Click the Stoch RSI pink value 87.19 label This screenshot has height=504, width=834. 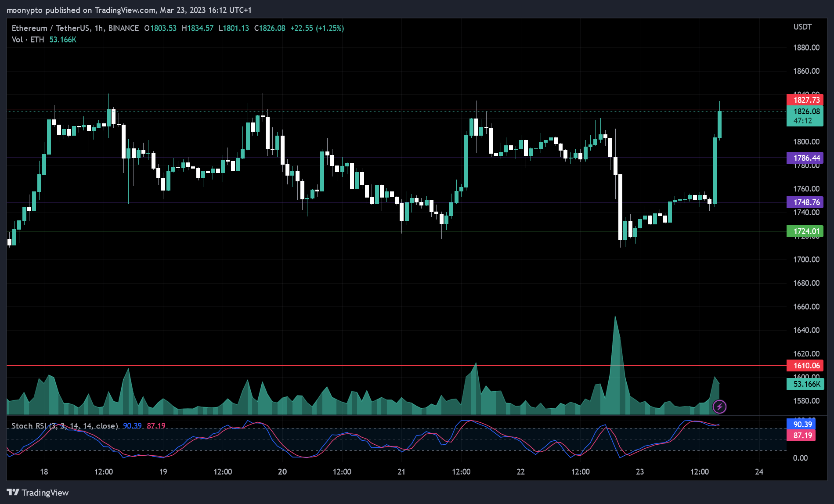801,435
